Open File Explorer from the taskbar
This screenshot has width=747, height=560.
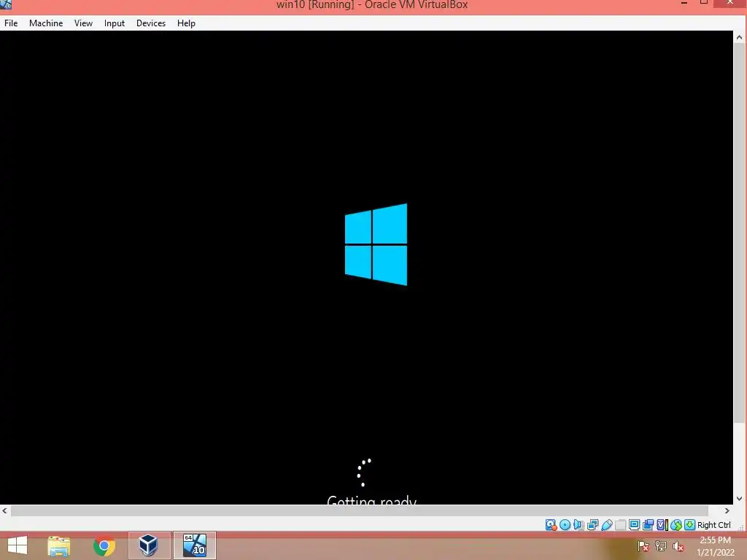pyautogui.click(x=59, y=545)
